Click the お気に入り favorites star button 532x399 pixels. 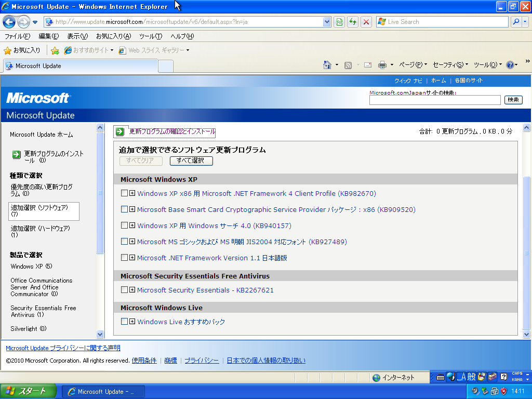point(22,50)
